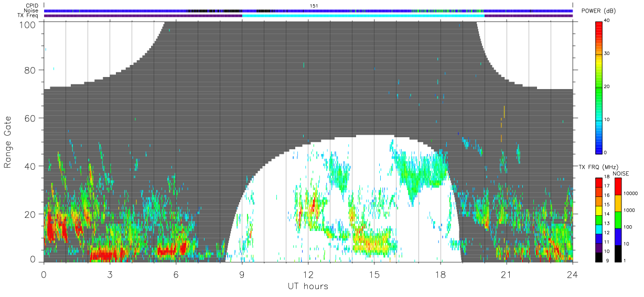Click the 18 tick on UT hours axis
The width and height of the screenshot is (644, 297).
point(440,274)
